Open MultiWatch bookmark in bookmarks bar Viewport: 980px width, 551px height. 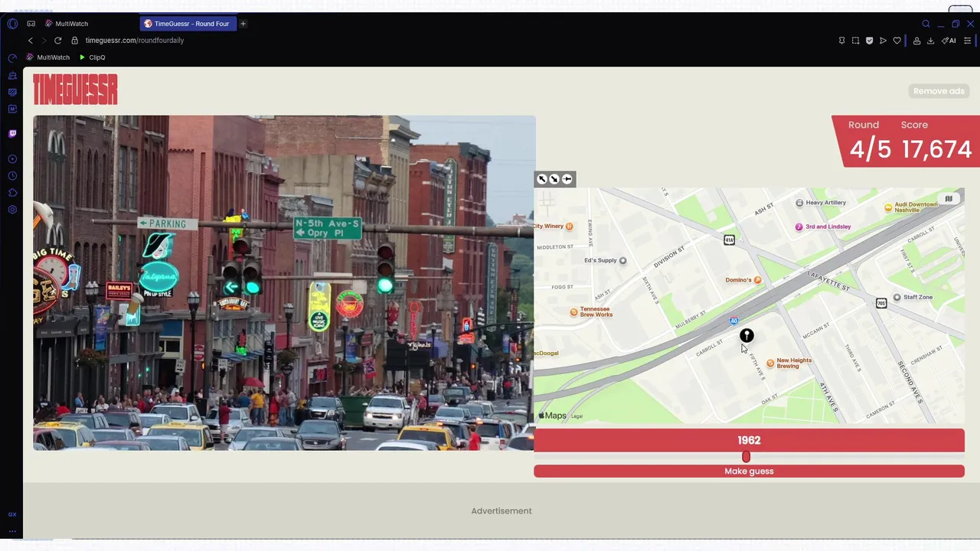pyautogui.click(x=47, y=57)
